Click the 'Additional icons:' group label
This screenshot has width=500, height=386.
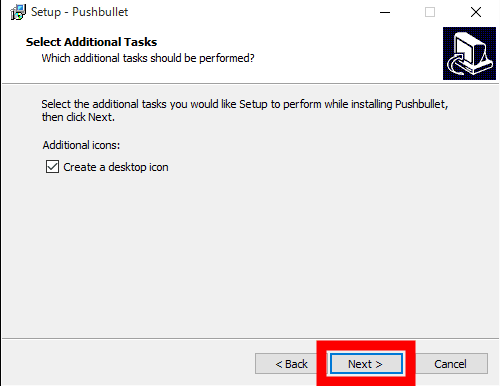[x=81, y=145]
